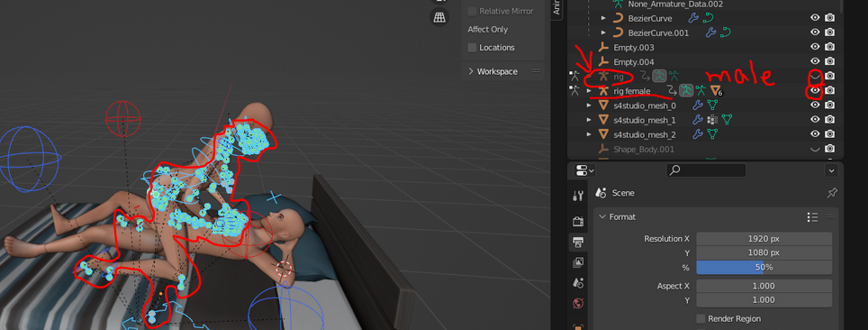Click BezierCurve.001 modifiers wrench icon
Screen dimensions: 868x330
[711, 32]
